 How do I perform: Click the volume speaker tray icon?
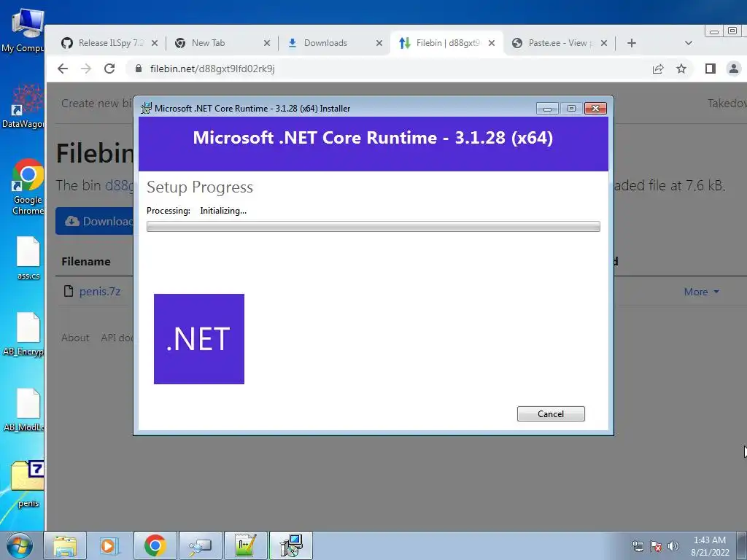pos(673,546)
